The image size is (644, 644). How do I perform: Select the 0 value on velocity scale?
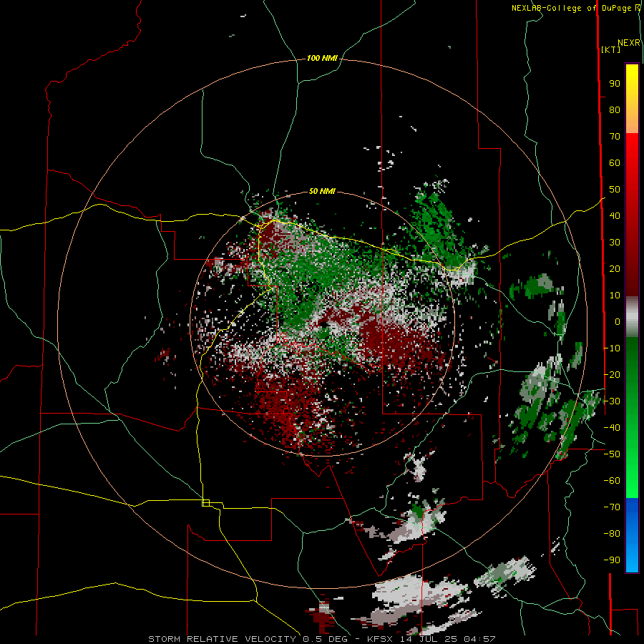[x=618, y=321]
